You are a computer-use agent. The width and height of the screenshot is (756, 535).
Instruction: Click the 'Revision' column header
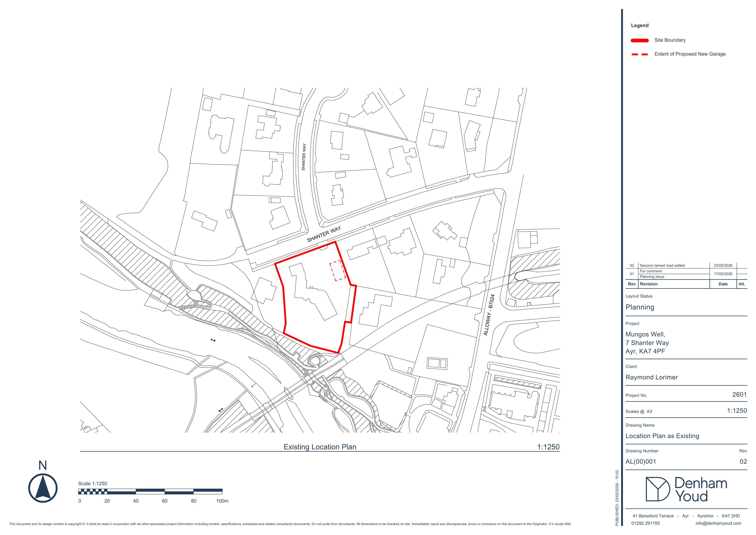tap(649, 284)
